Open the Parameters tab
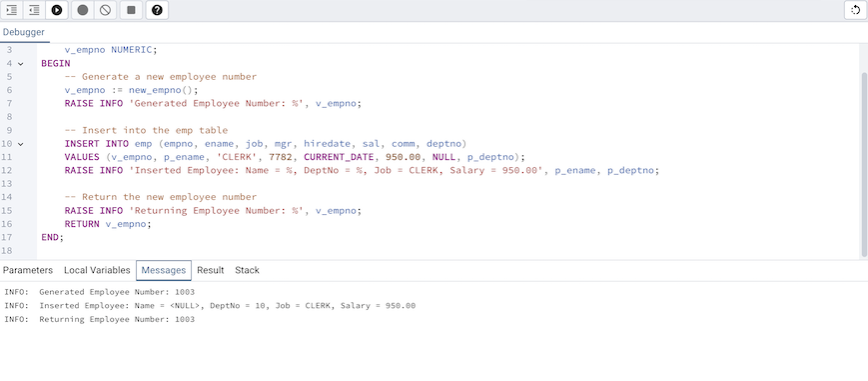The width and height of the screenshot is (868, 381). (28, 270)
